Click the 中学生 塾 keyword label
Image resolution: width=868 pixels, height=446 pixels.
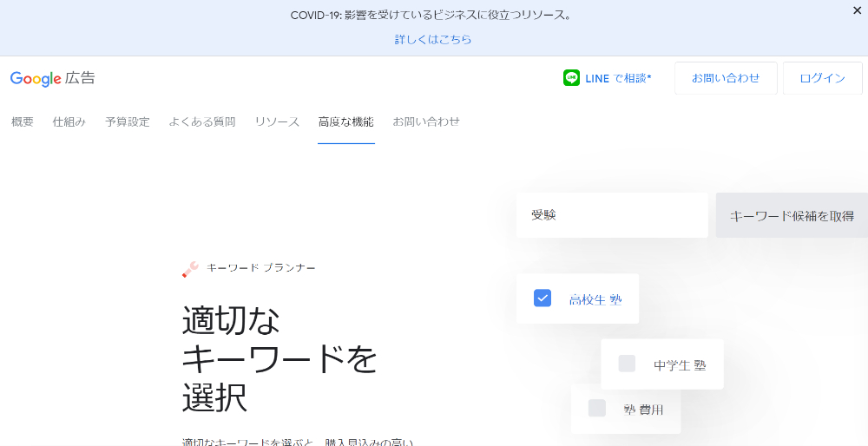680,365
